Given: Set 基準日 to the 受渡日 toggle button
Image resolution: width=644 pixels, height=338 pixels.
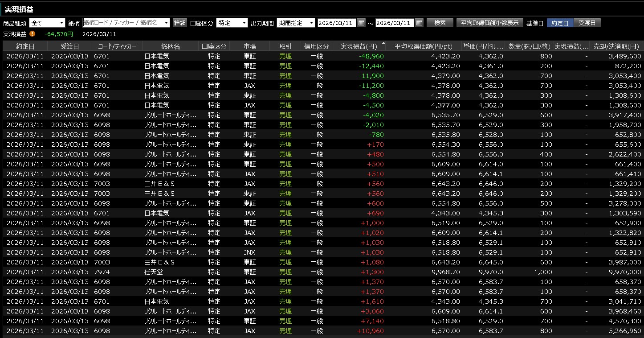Looking at the screenshot, I should pyautogui.click(x=587, y=23).
